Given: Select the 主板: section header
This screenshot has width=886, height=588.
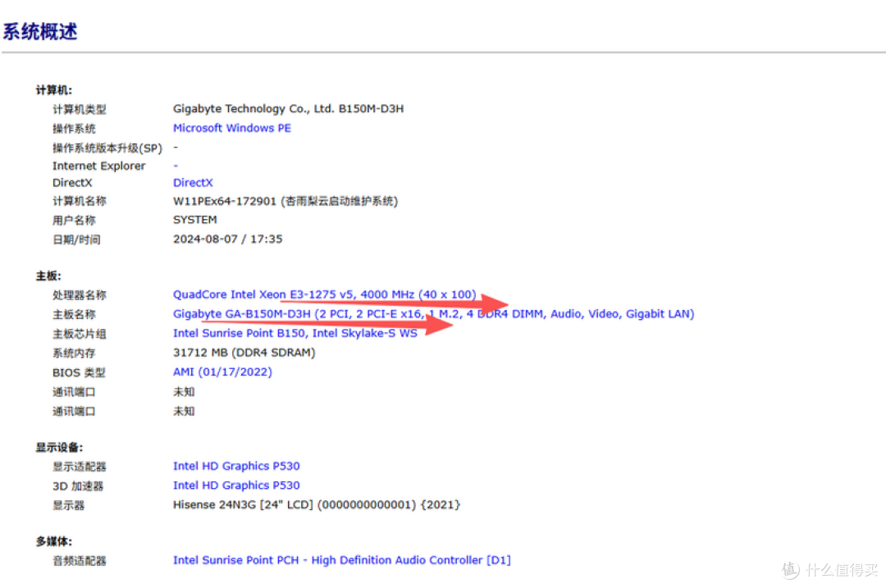Looking at the screenshot, I should pyautogui.click(x=48, y=276).
